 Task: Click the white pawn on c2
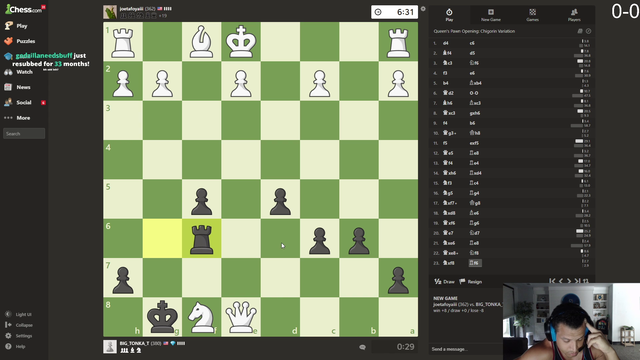(320, 81)
